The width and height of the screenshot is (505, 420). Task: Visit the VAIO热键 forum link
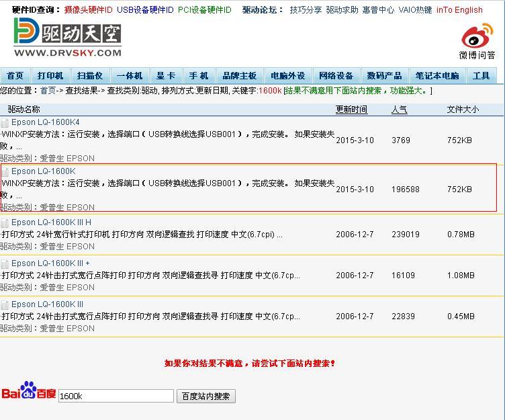point(415,10)
